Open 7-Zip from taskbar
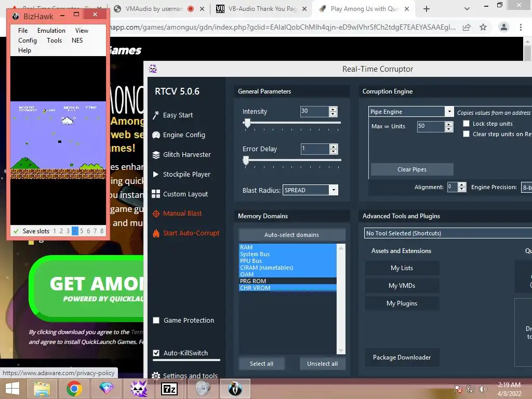Image resolution: width=532 pixels, height=399 pixels. click(x=169, y=389)
